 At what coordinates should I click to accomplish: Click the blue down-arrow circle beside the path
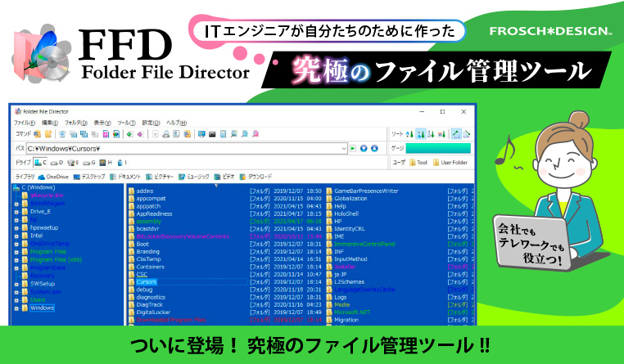(x=364, y=148)
